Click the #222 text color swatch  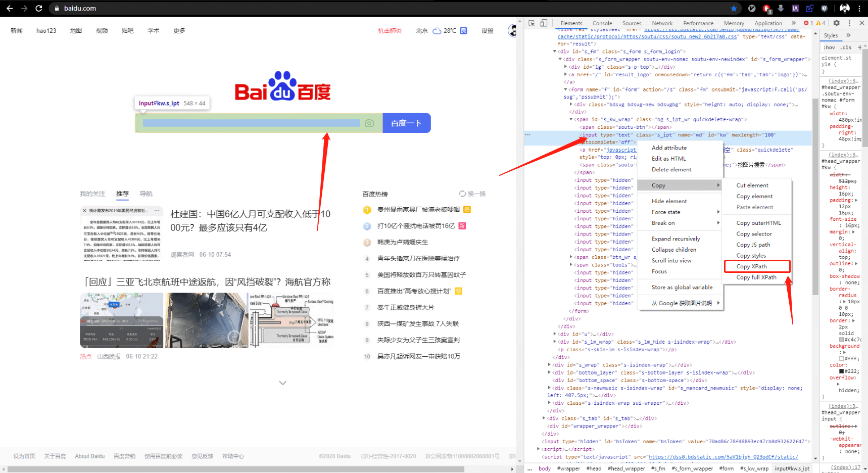click(x=842, y=371)
